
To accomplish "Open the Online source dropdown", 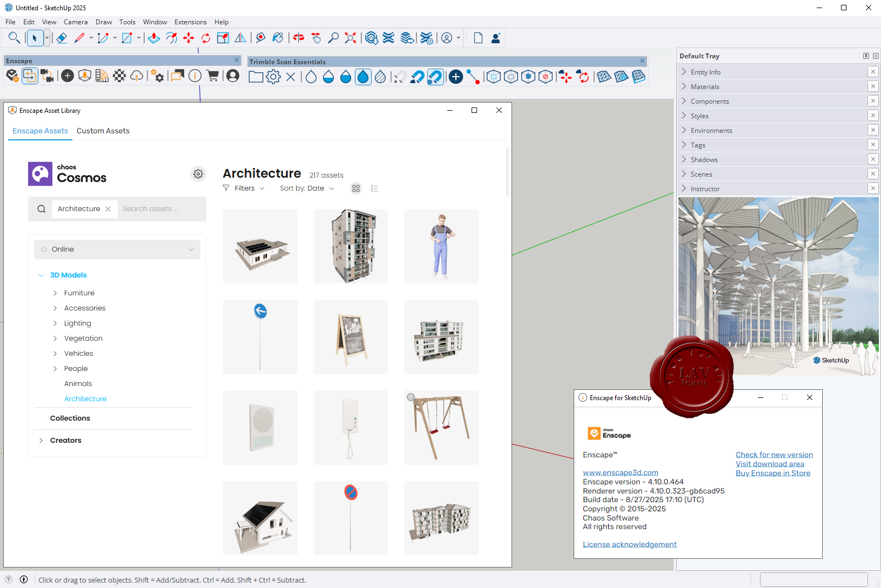I will (x=117, y=249).
